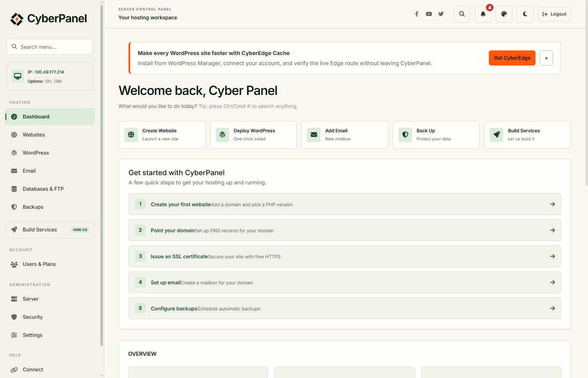This screenshot has height=378, width=588.
Task: Click the shield icon on Back Up card
Action: [x=405, y=135]
